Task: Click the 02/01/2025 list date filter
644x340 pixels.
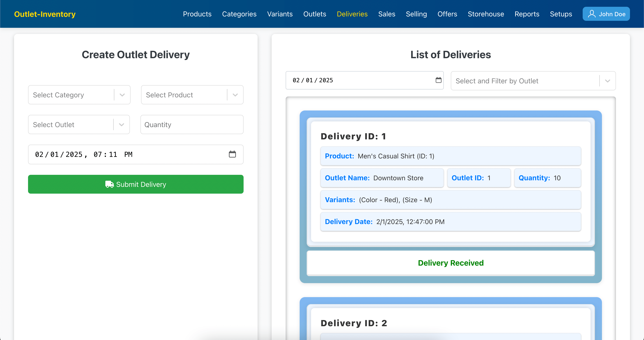Action: pos(364,80)
